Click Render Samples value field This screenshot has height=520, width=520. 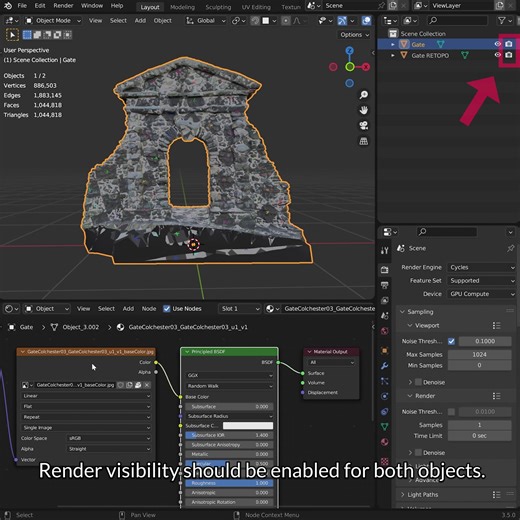click(479, 425)
